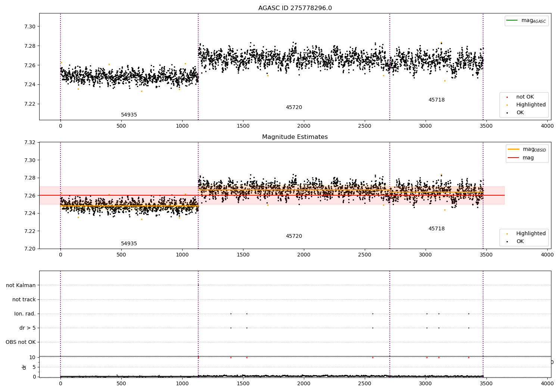Click the dr axis tick labeled 5
This screenshot has height=392, width=560.
pos(34,367)
